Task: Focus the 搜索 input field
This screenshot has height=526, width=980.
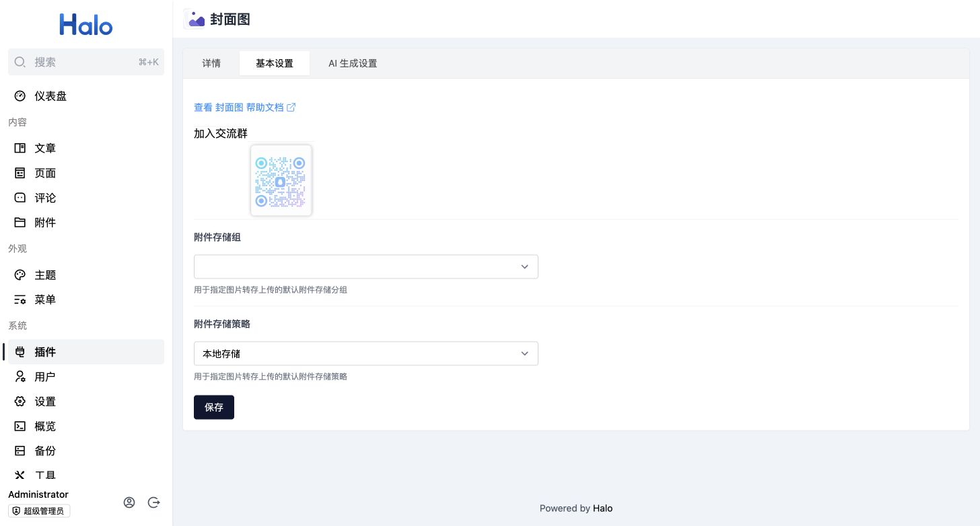Action: (x=86, y=62)
